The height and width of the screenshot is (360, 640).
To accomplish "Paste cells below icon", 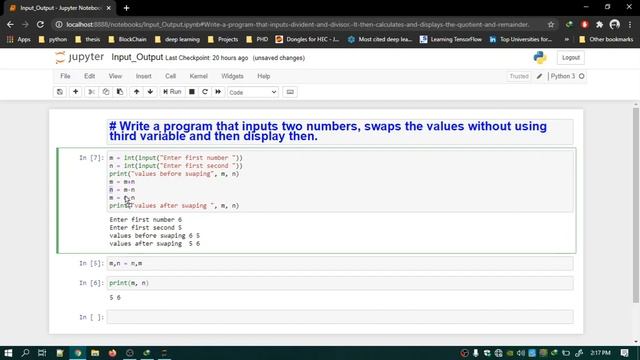I will (120, 92).
